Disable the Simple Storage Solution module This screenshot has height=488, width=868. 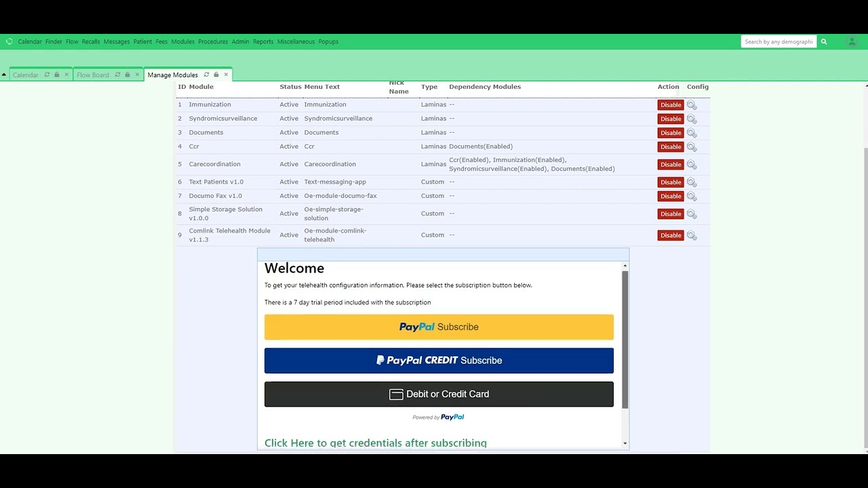671,214
